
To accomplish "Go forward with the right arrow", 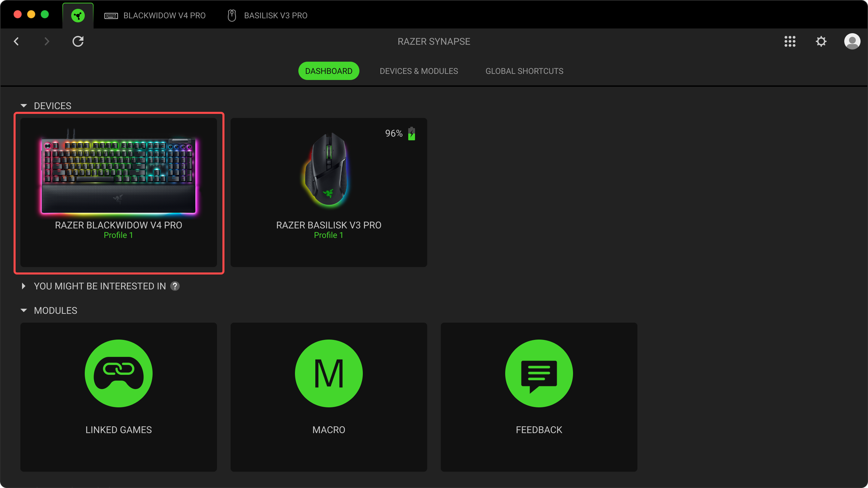I will [x=47, y=41].
